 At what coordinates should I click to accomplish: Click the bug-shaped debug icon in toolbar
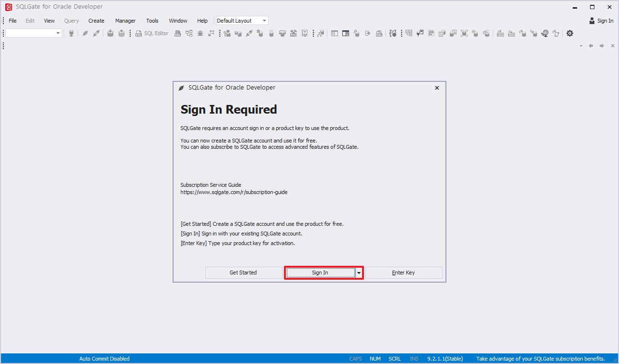tap(200, 33)
